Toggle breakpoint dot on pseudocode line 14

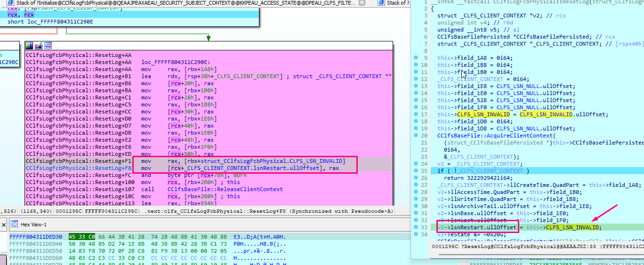pos(416,93)
